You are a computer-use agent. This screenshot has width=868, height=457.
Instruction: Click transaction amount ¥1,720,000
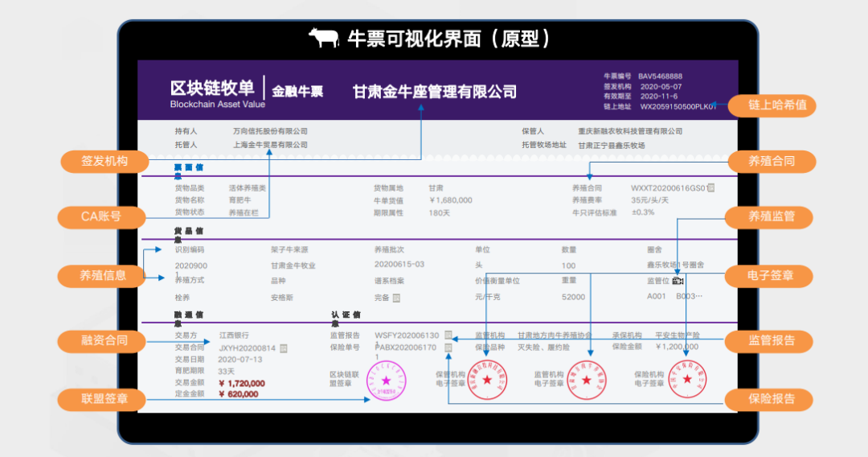click(241, 383)
